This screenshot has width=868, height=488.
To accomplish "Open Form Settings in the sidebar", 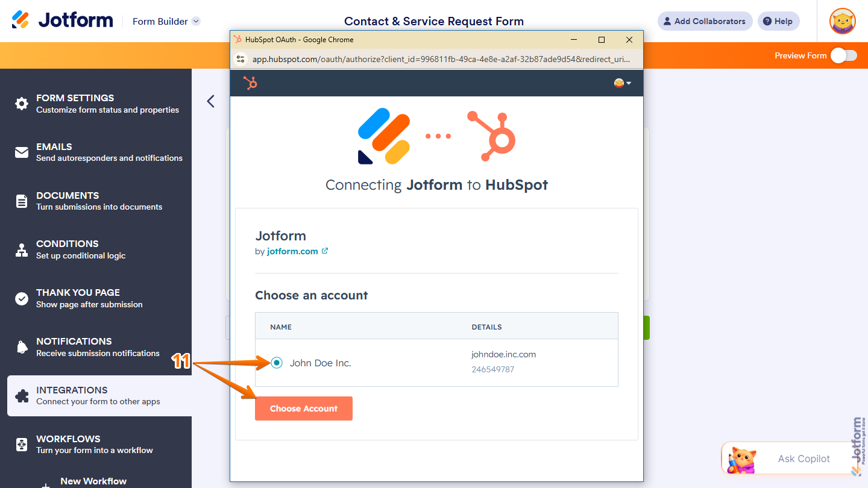I will coord(96,104).
